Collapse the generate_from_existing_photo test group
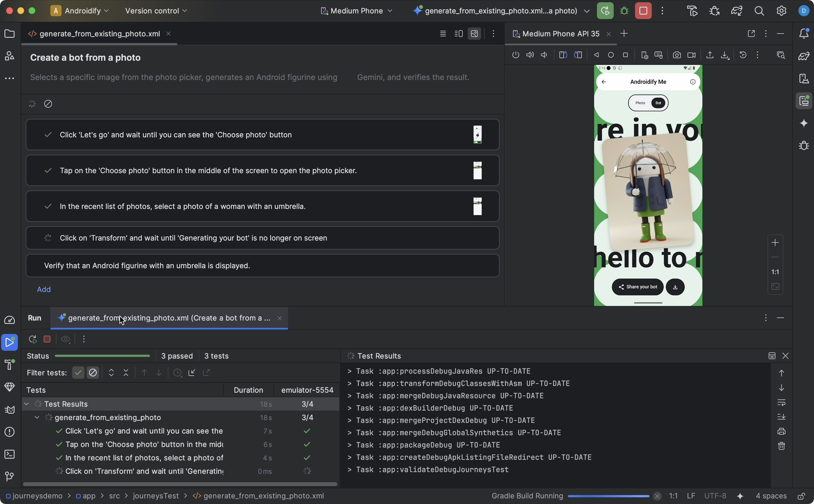814x504 pixels. pyautogui.click(x=37, y=417)
